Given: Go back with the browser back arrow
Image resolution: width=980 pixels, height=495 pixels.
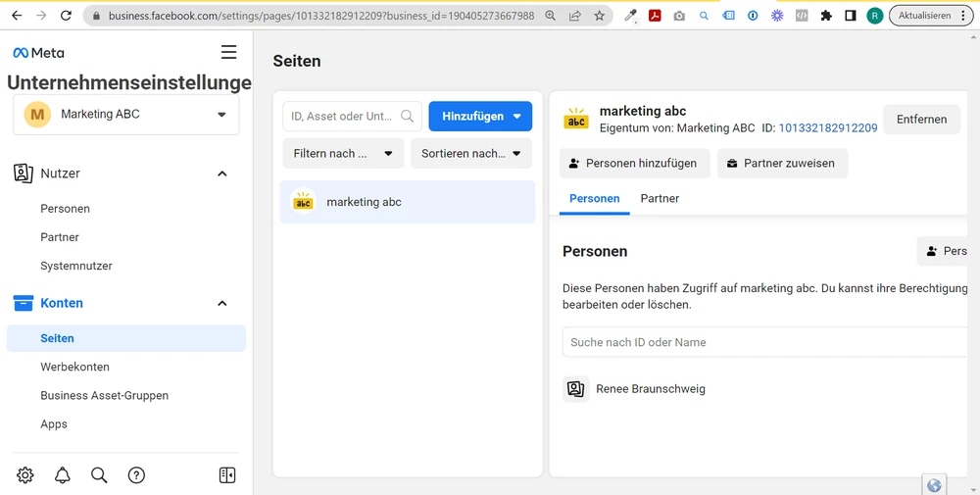Looking at the screenshot, I should coord(17,16).
